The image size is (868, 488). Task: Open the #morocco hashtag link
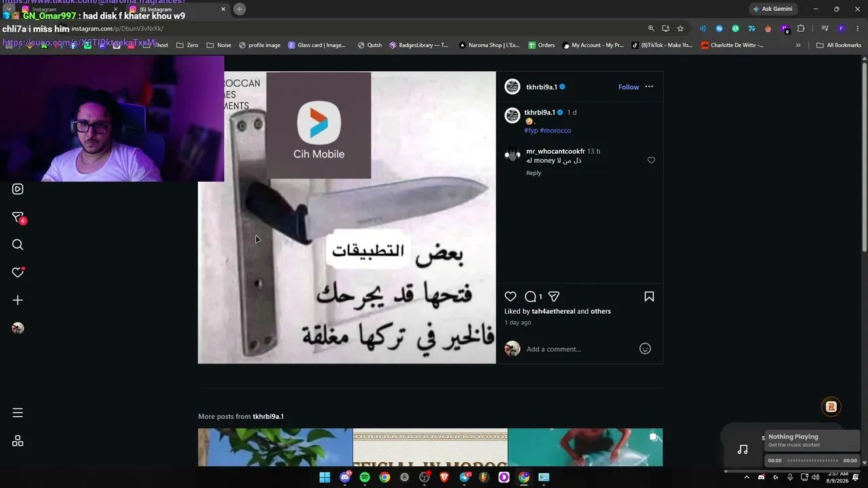[555, 130]
